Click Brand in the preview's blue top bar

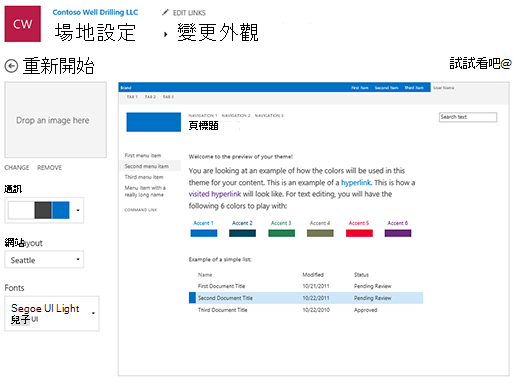click(126, 88)
